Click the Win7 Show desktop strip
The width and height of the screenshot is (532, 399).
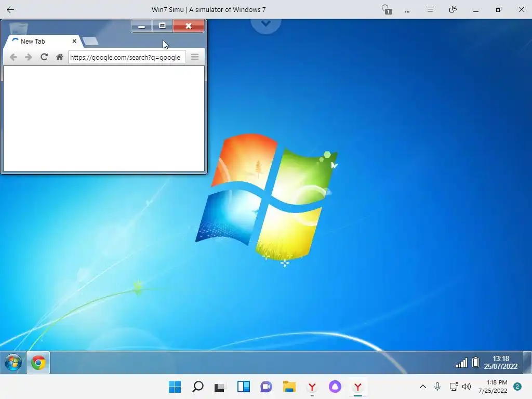pos(527,362)
